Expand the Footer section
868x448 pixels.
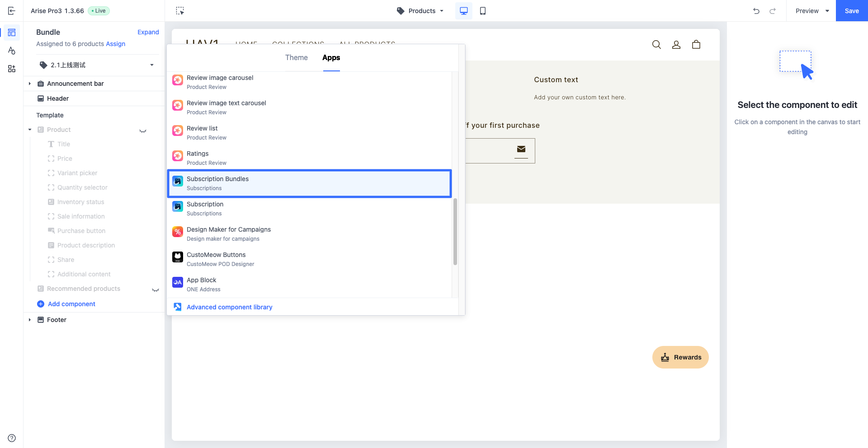tap(30, 320)
